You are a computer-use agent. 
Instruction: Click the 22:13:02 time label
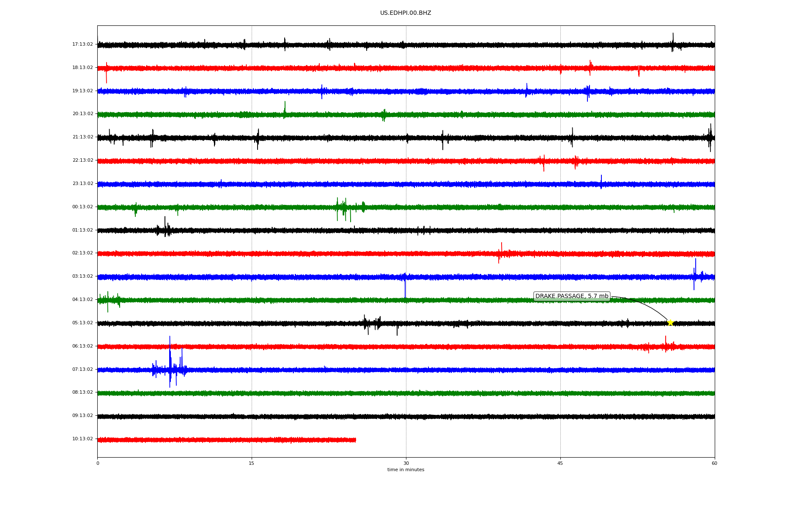click(x=82, y=160)
